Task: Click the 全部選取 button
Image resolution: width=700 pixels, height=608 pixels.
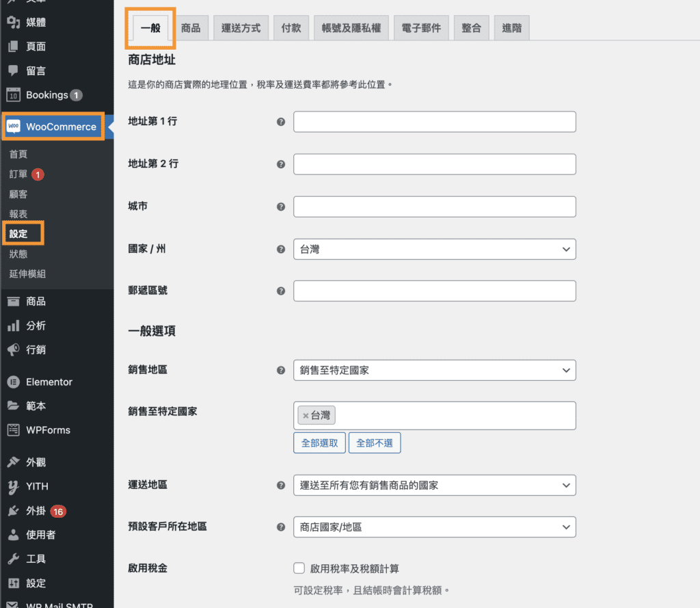Action: [319, 442]
